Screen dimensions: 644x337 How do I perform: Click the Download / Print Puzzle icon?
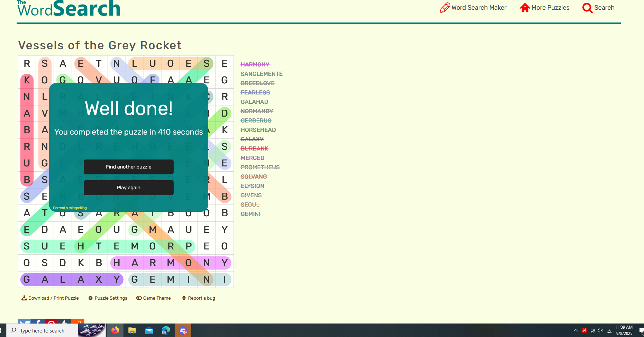[24, 298]
